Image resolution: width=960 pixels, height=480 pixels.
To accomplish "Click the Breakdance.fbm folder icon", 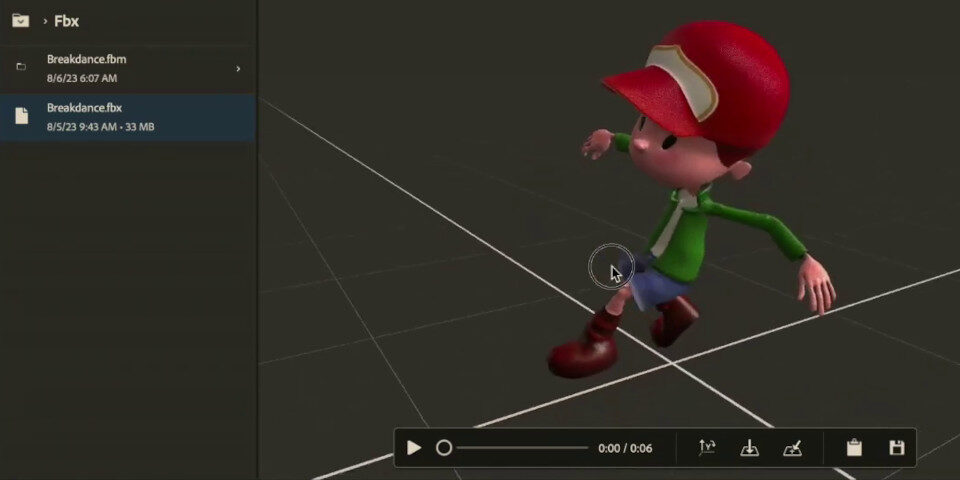I will coord(21,68).
